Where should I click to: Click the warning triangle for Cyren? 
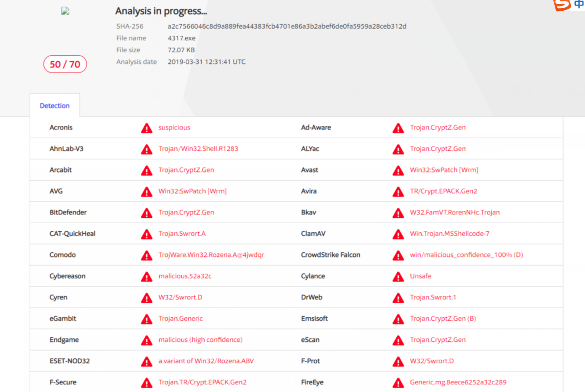[146, 298]
